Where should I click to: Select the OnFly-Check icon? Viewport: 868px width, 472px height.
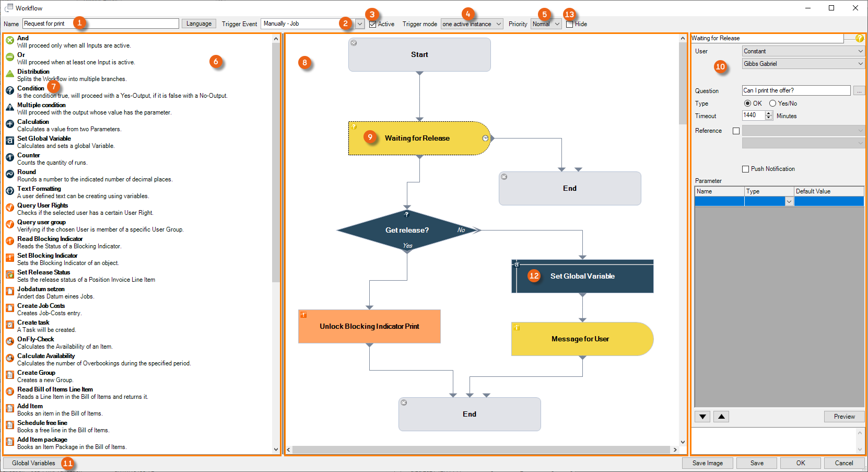[9, 341]
